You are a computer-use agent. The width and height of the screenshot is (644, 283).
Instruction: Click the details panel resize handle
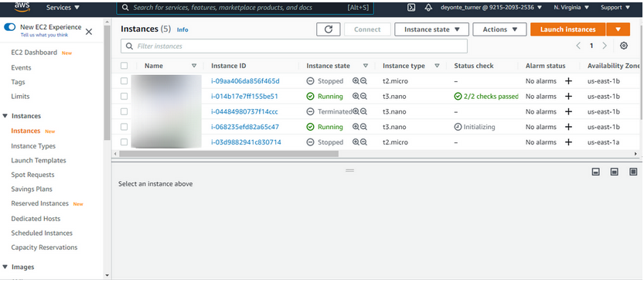click(x=349, y=170)
